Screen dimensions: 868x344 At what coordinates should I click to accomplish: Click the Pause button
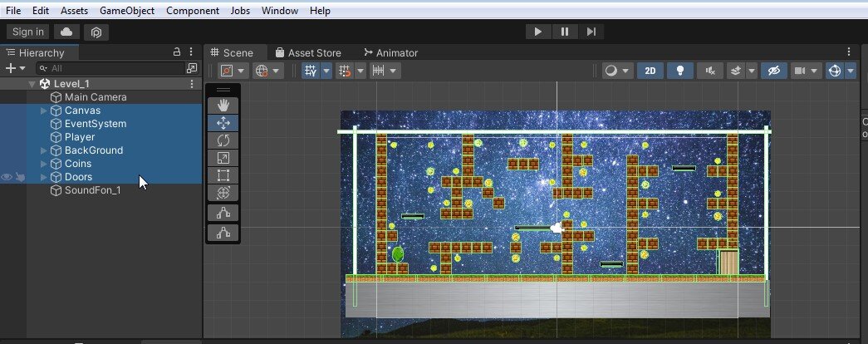click(565, 32)
